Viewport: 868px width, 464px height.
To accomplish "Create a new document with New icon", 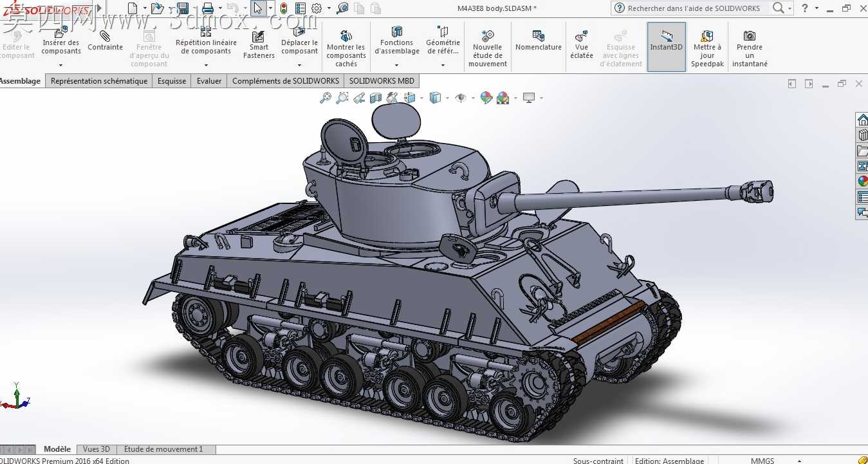I will pyautogui.click(x=133, y=8).
